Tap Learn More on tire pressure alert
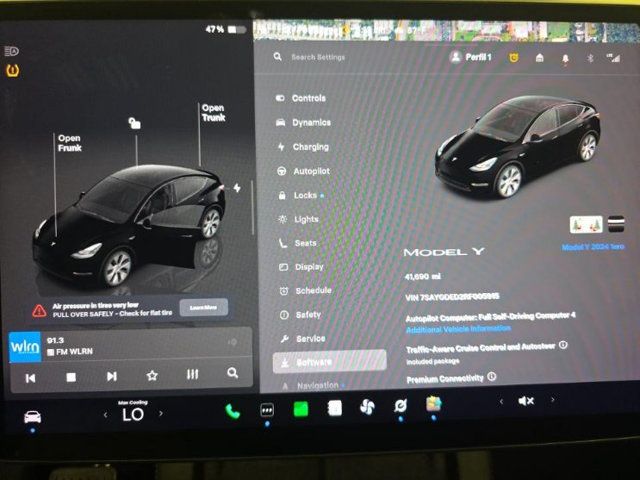 [204, 307]
